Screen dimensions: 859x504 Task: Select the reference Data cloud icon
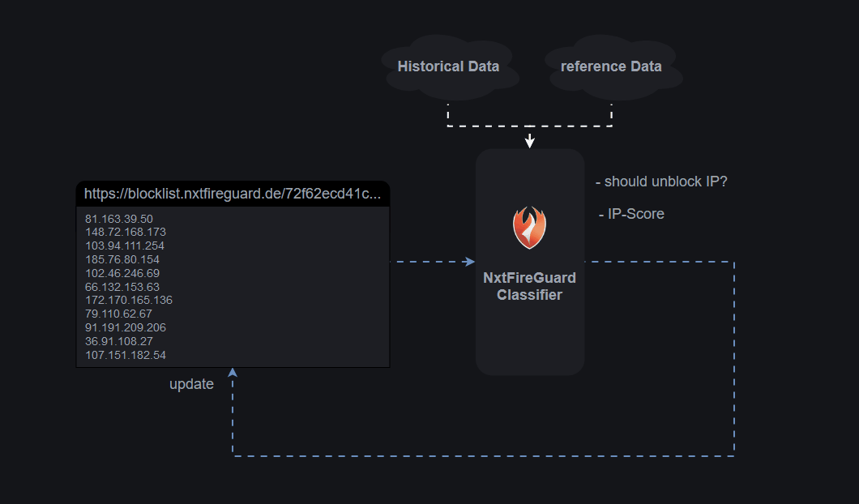(x=612, y=66)
